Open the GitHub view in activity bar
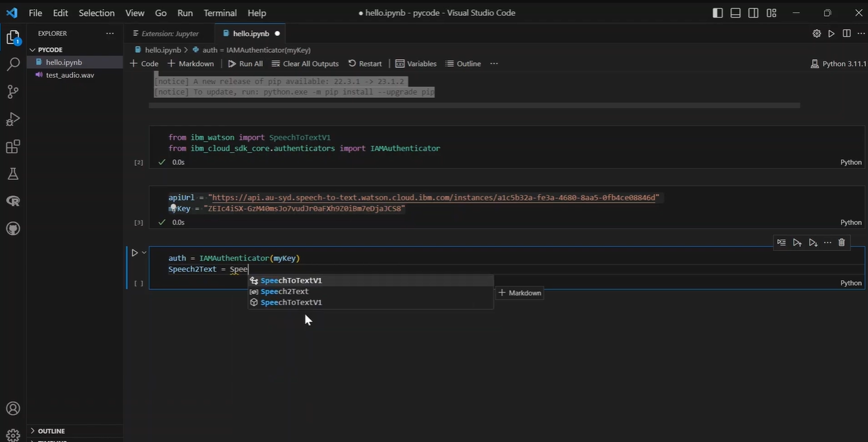The height and width of the screenshot is (442, 868). (13, 229)
